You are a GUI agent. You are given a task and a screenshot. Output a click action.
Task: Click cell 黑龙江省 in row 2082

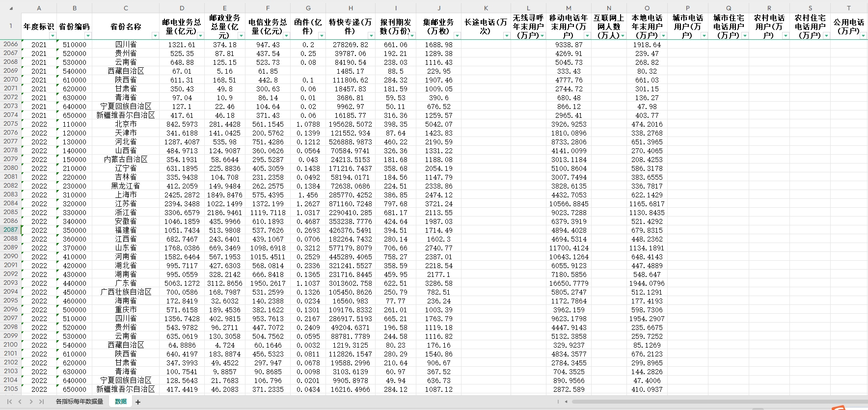coord(126,186)
